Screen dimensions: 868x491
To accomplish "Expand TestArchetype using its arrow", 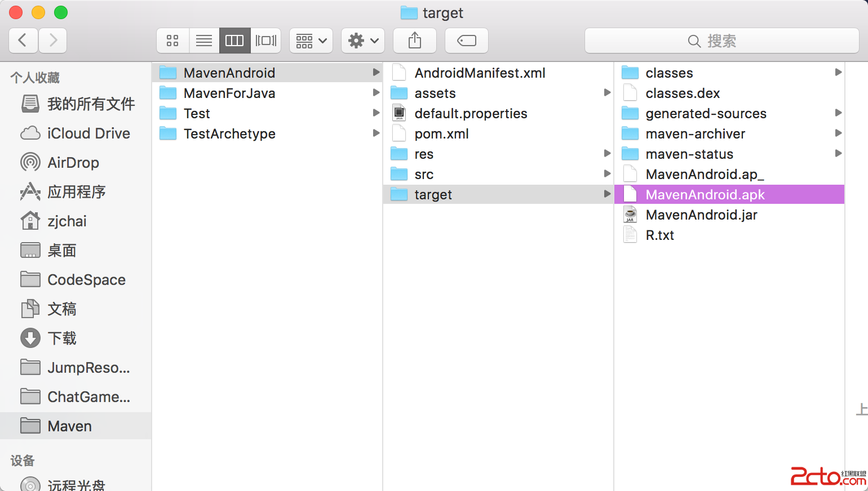I will coord(376,133).
